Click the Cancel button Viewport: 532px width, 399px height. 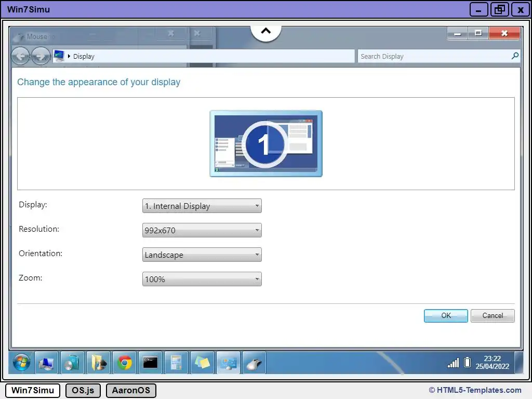[x=493, y=316]
